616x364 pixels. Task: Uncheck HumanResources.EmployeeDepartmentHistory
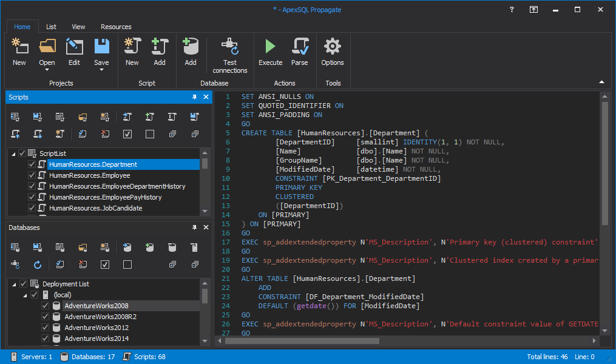coord(32,186)
